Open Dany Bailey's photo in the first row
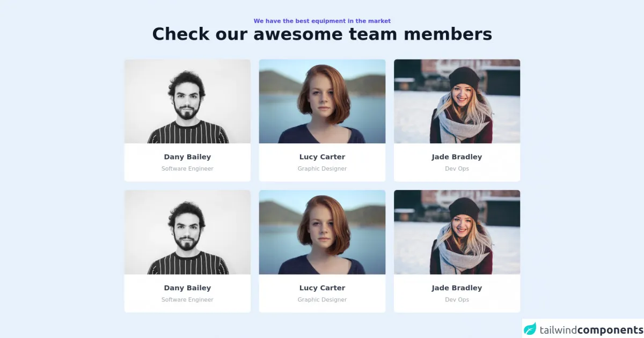The height and width of the screenshot is (338, 644). [187, 101]
